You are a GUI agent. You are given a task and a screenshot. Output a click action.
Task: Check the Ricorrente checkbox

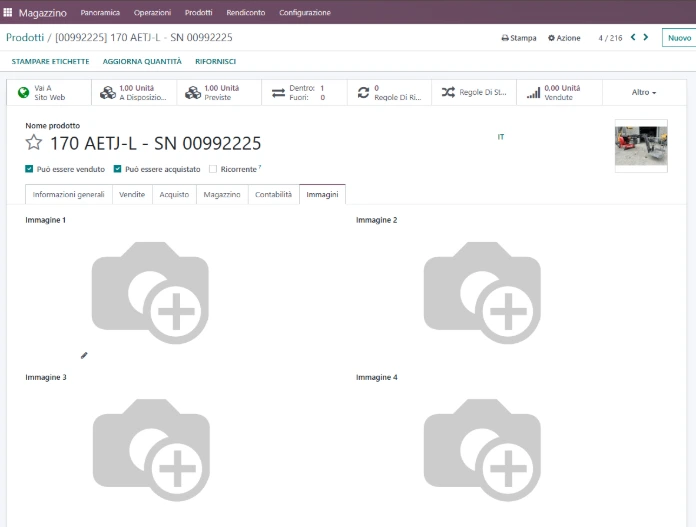(x=213, y=169)
